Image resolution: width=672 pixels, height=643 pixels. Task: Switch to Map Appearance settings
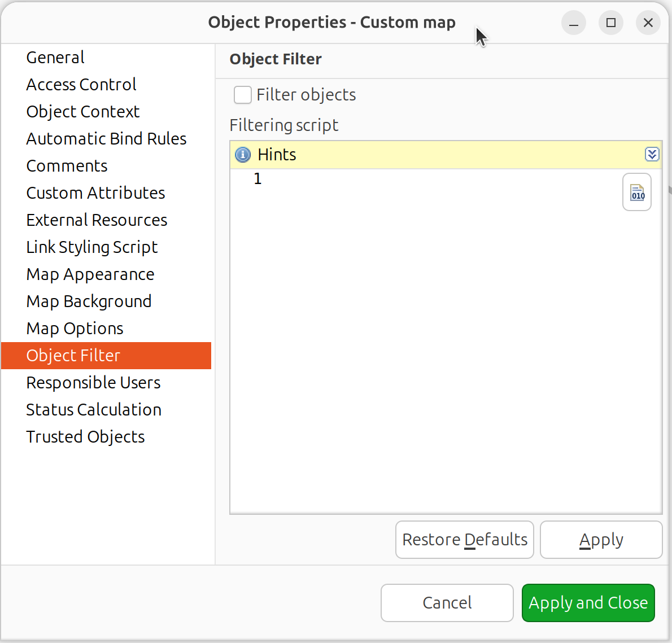pos(90,274)
